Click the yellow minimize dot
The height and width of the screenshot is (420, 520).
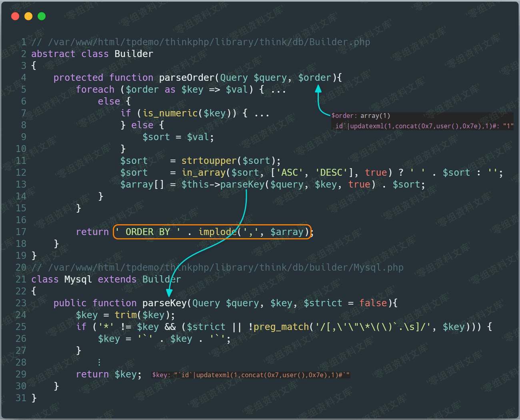click(x=28, y=16)
